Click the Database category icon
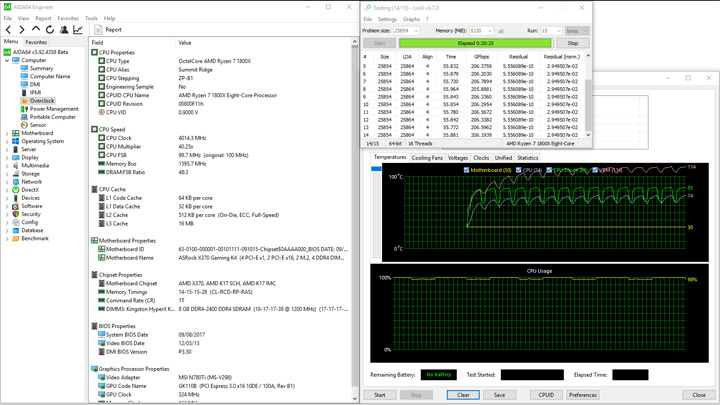The image size is (720, 405). click(16, 231)
